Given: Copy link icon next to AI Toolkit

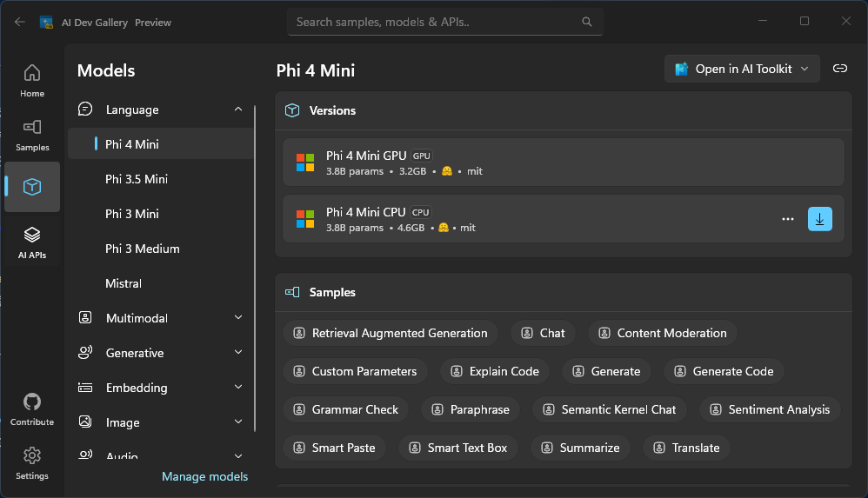Looking at the screenshot, I should pyautogui.click(x=840, y=69).
